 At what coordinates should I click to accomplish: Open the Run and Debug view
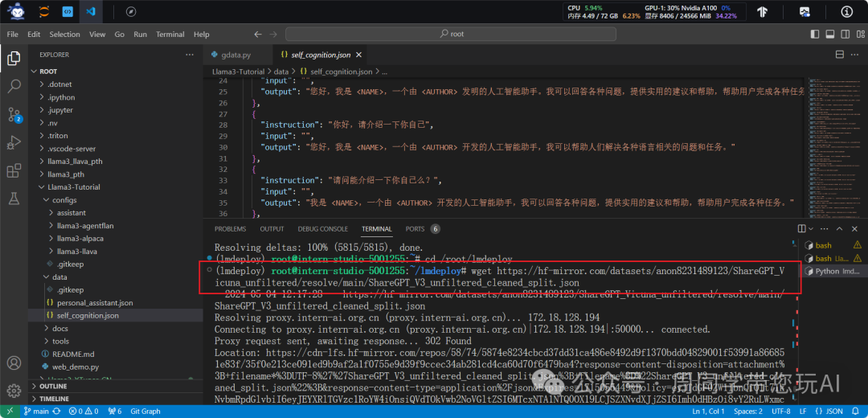[x=14, y=143]
